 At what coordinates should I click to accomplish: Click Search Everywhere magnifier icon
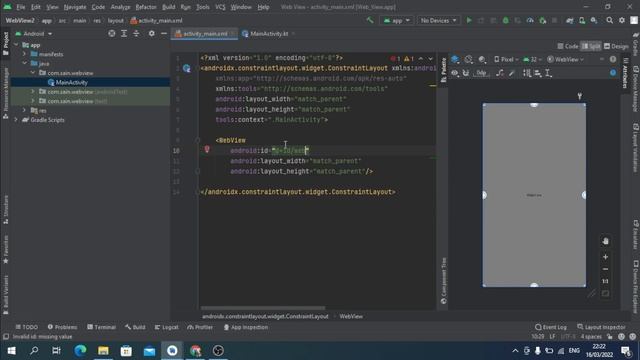pyautogui.click(x=609, y=20)
